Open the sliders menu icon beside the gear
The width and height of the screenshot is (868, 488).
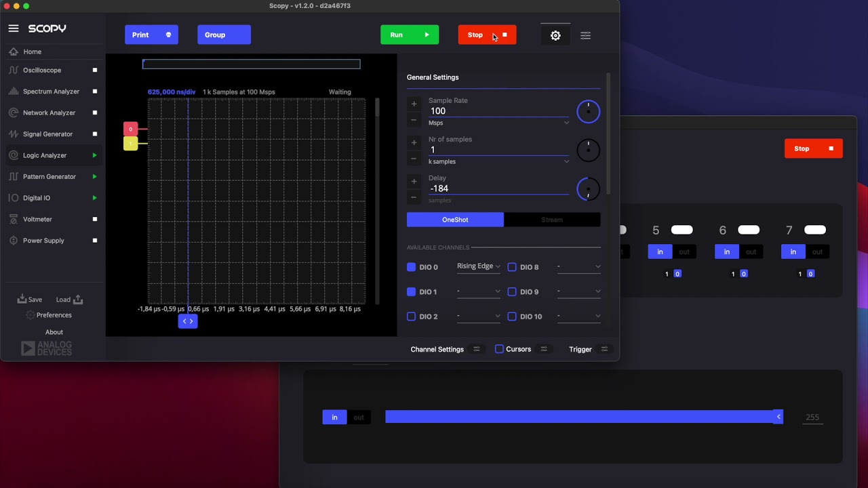click(x=586, y=35)
